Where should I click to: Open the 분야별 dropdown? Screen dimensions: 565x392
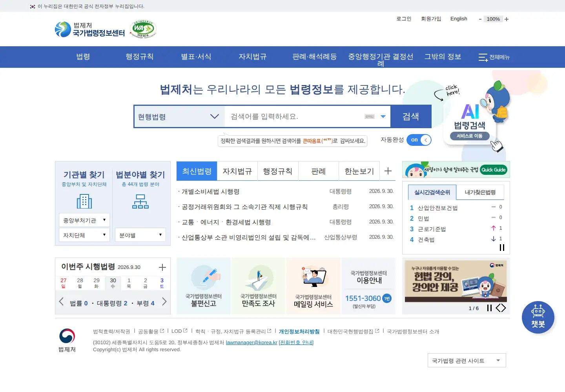pos(140,235)
